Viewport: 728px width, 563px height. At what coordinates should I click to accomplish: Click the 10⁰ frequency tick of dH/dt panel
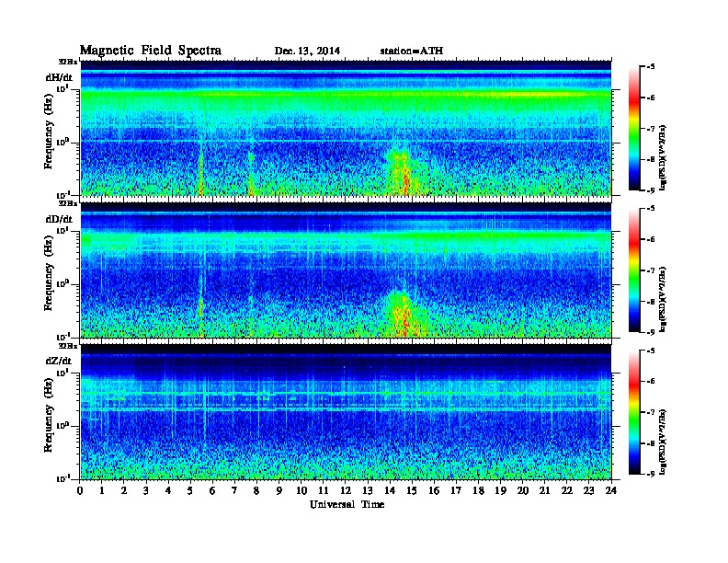coord(63,142)
